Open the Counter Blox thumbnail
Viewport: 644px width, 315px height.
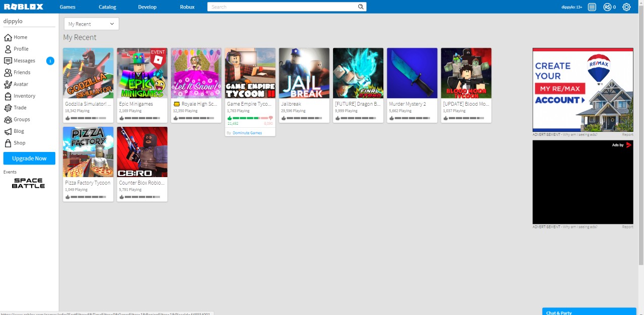pyautogui.click(x=142, y=152)
